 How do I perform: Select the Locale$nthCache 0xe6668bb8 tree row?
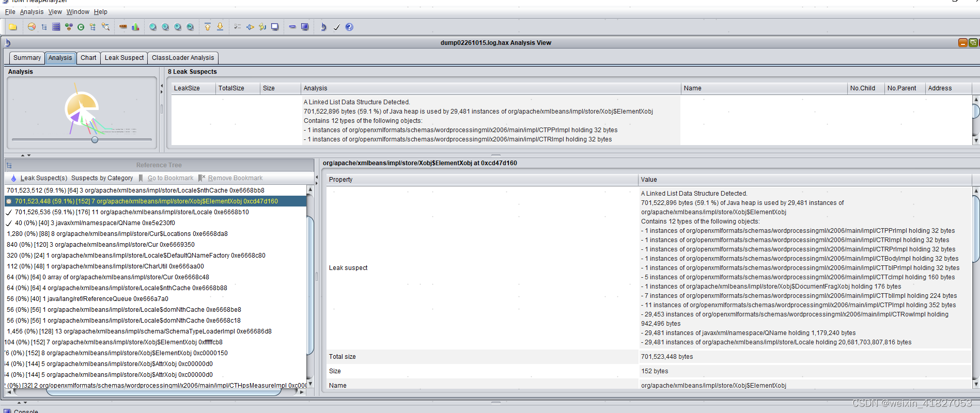coord(155,190)
